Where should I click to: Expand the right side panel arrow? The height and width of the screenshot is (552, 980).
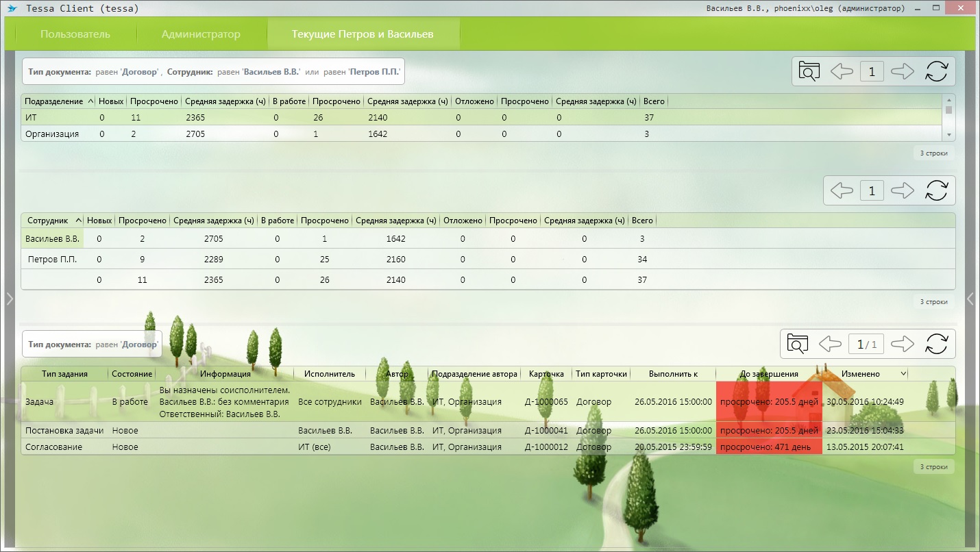point(970,299)
